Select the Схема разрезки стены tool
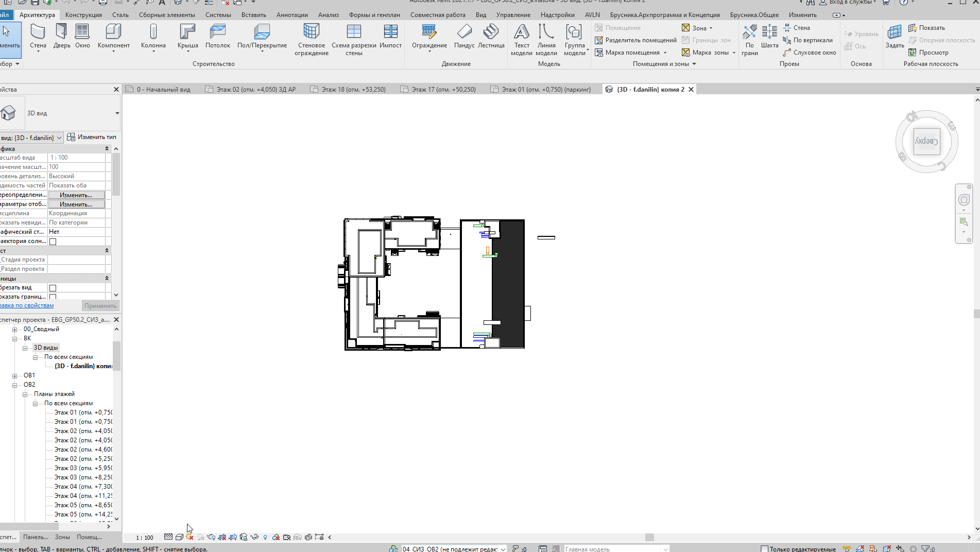 (x=354, y=40)
